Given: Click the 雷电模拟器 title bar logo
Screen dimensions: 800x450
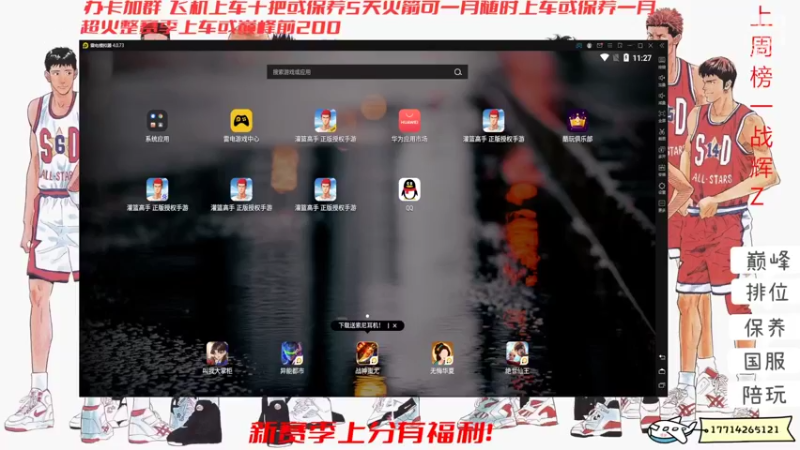Looking at the screenshot, I should pyautogui.click(x=85, y=45).
